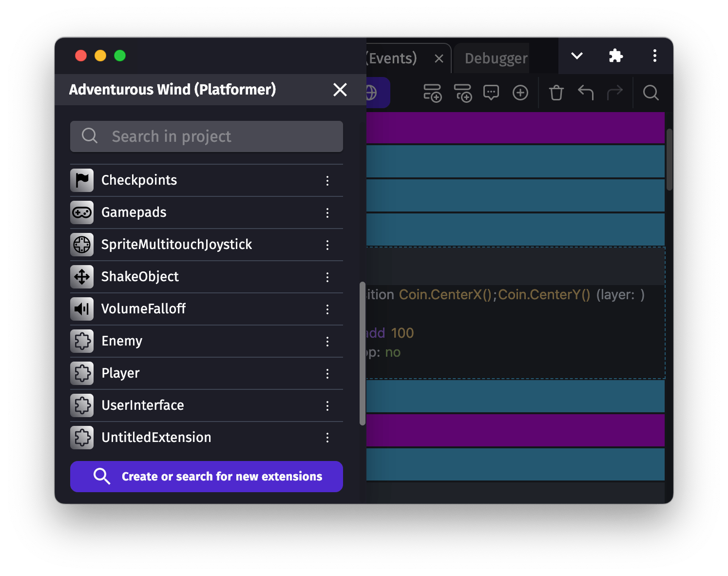Delete the selected event with the trash icon
This screenshot has height=576, width=728.
(x=556, y=93)
